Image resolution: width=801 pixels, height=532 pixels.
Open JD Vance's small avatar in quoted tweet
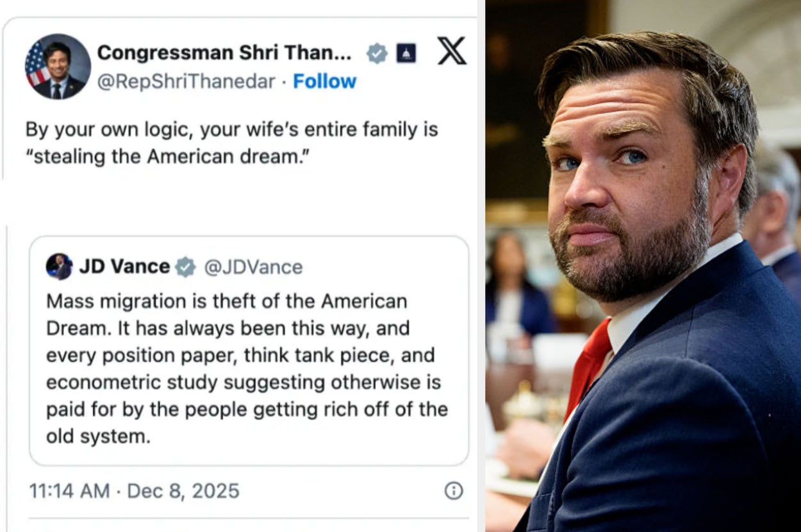[x=59, y=266]
